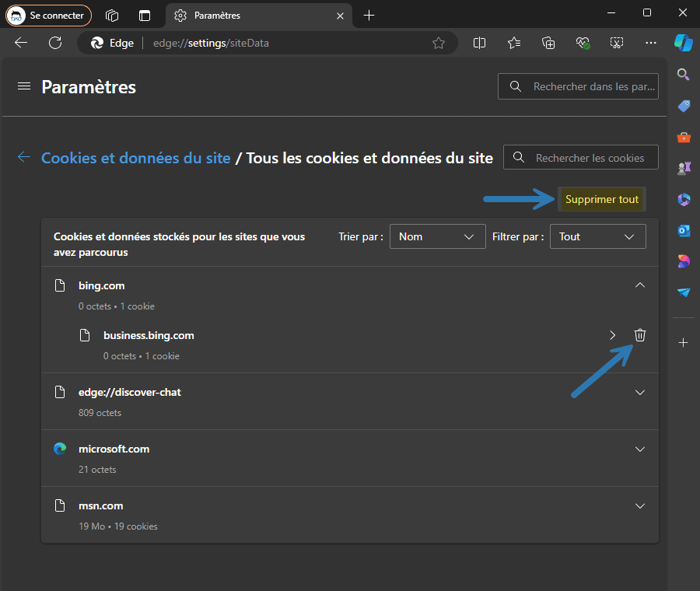Open sidebar Designer icon

tap(684, 261)
